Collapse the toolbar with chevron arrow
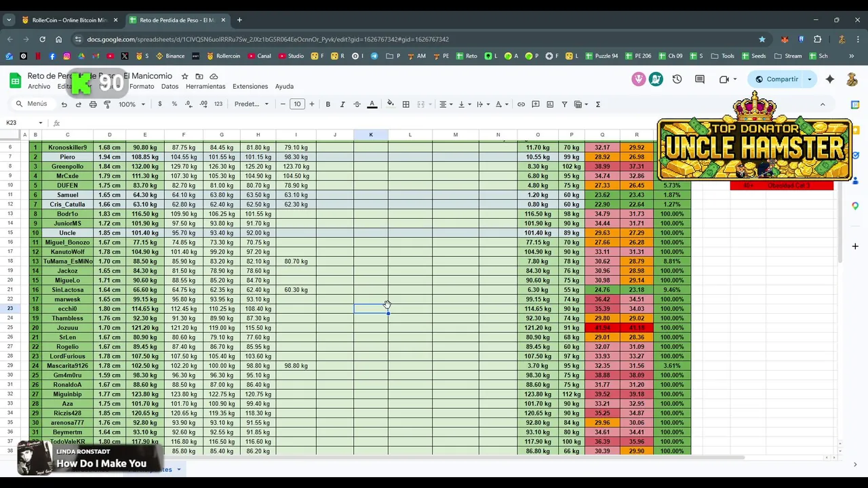This screenshot has width=868, height=488. 823,104
